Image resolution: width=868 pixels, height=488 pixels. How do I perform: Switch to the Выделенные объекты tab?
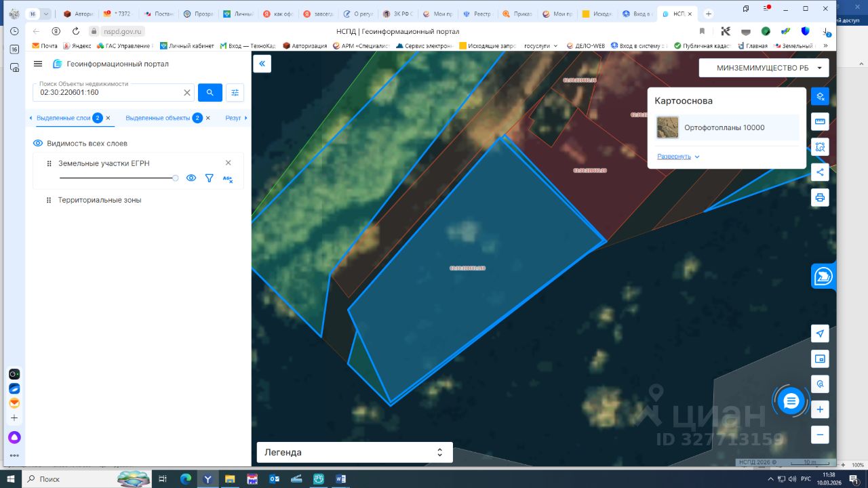pyautogui.click(x=157, y=118)
